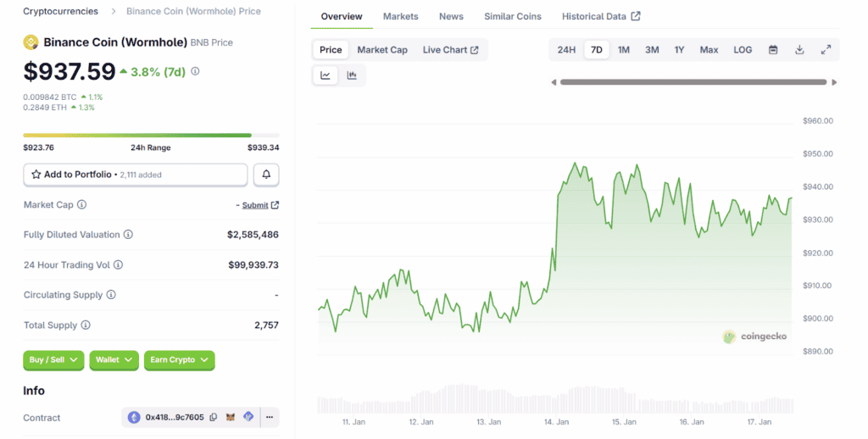Click the chart range scrollbar
The width and height of the screenshot is (868, 439).
tap(693, 82)
